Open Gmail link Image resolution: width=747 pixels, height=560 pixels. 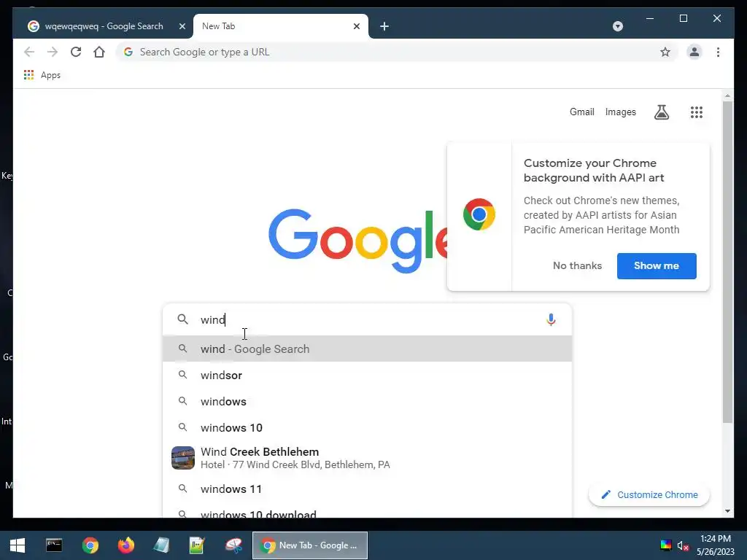point(581,112)
